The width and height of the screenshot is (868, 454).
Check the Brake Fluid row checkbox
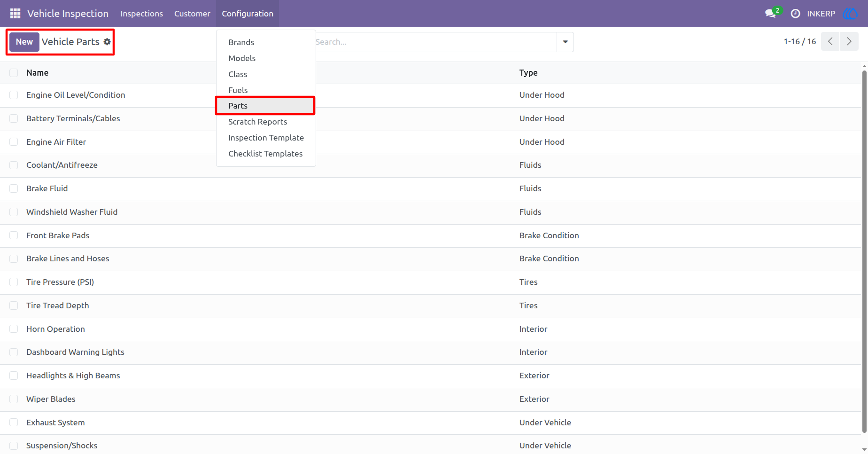(x=14, y=188)
